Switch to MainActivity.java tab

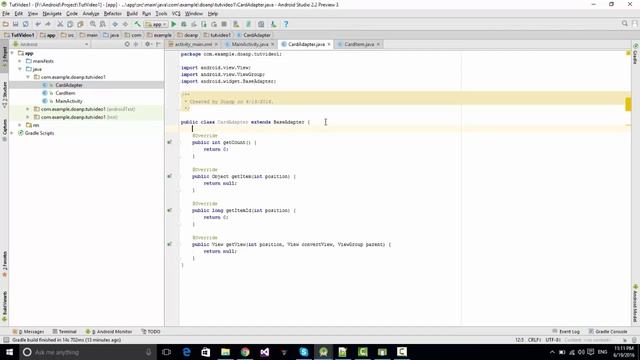(250, 44)
